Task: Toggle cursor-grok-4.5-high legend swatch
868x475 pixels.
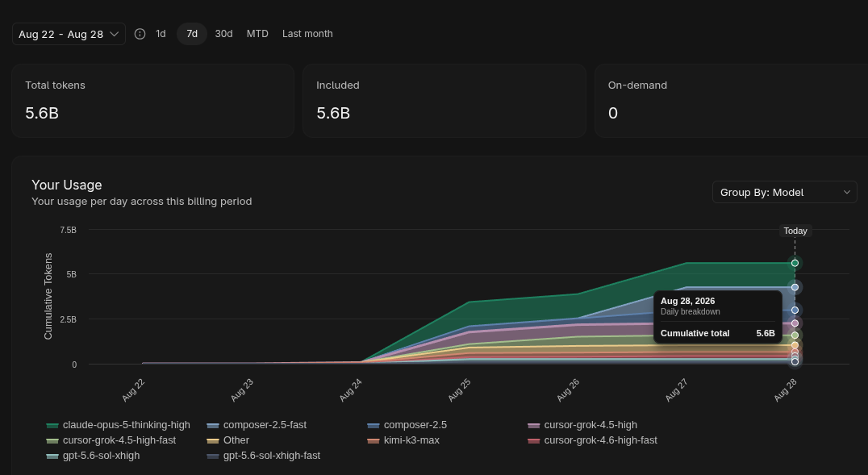Action: pos(534,425)
